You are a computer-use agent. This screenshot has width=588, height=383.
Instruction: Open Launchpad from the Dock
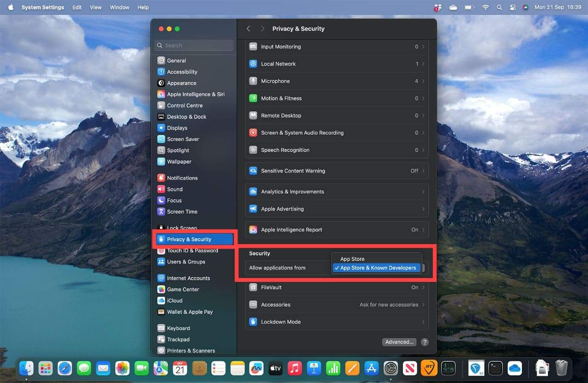45,368
